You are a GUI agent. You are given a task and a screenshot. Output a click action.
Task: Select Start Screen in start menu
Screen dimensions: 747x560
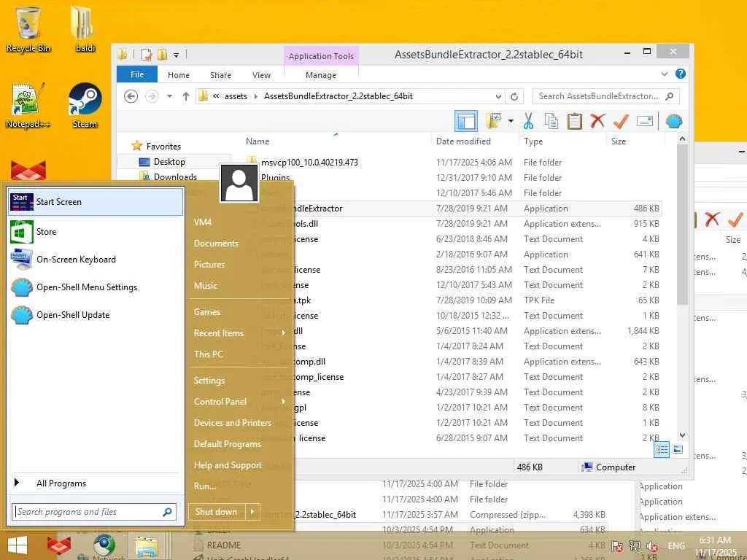(x=96, y=202)
